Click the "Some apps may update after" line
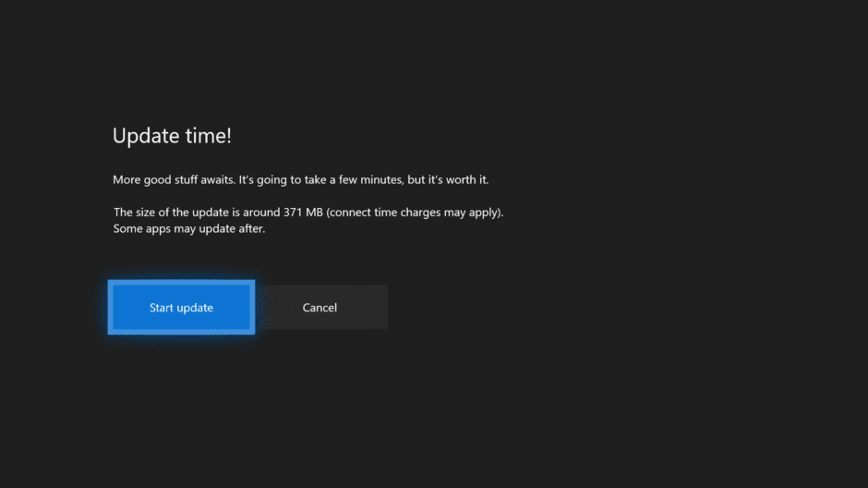Screen dimensions: 868x488 (x=189, y=228)
